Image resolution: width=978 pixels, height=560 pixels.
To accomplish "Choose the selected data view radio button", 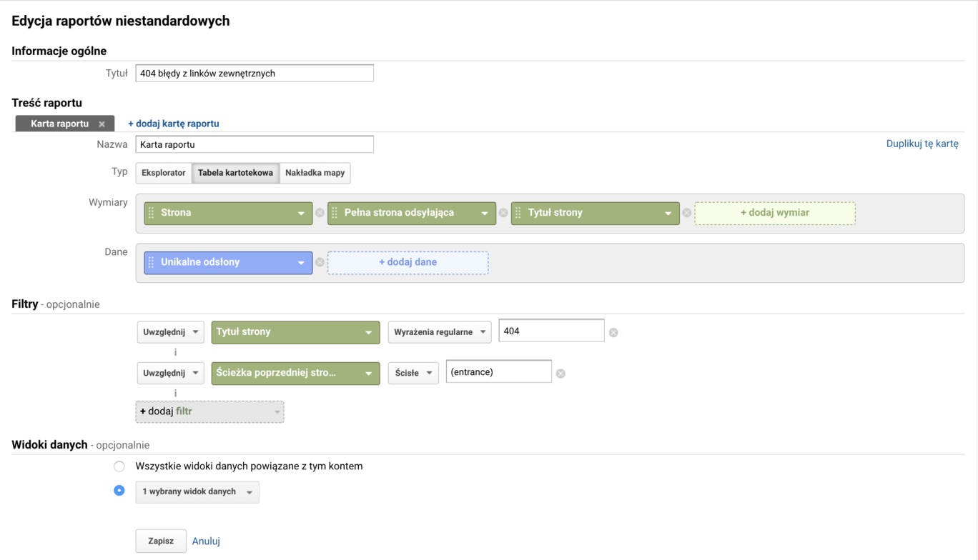I will click(119, 491).
